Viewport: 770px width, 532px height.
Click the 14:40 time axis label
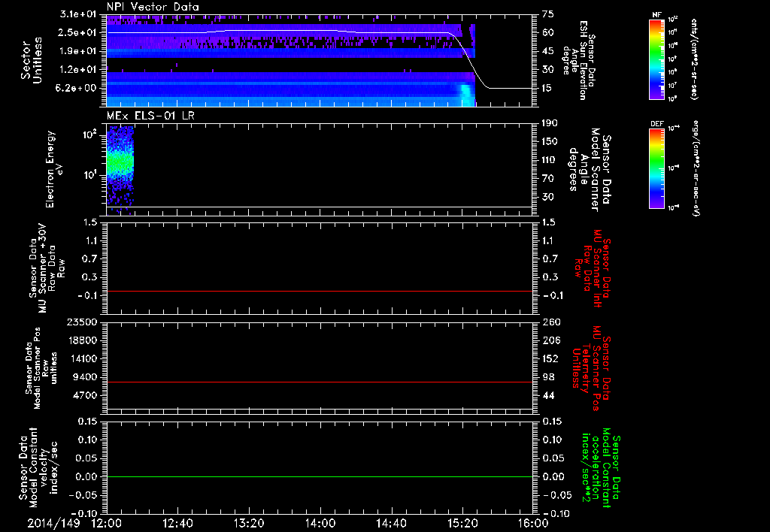tap(391, 523)
